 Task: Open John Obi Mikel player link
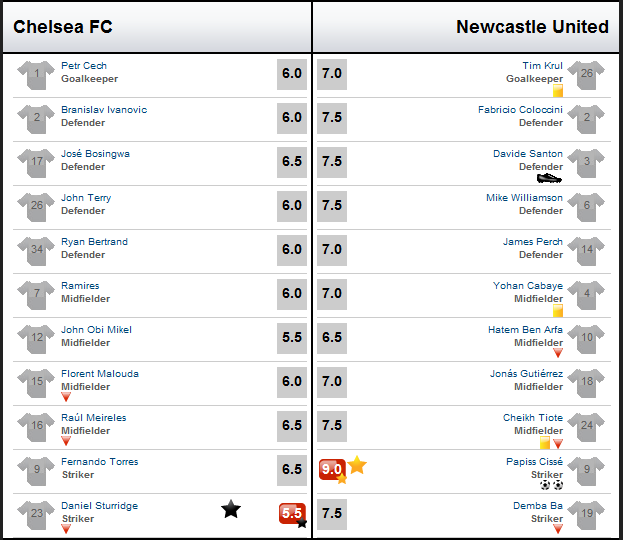96,330
